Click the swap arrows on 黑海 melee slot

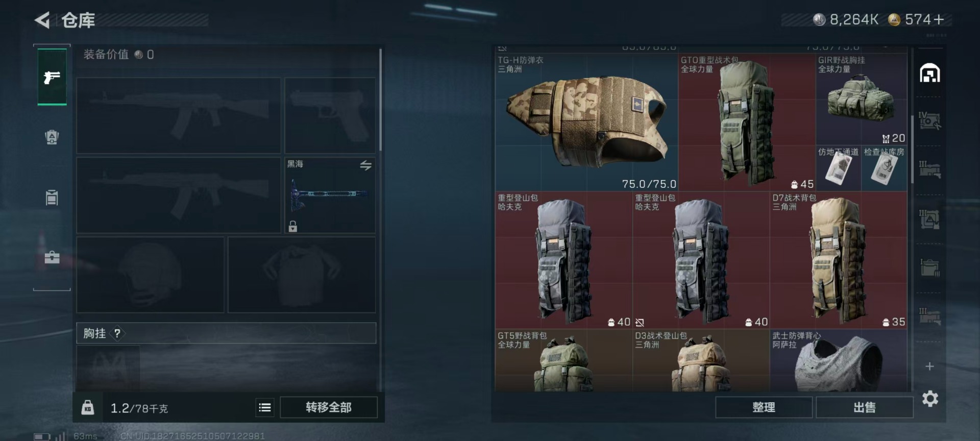[x=366, y=165]
